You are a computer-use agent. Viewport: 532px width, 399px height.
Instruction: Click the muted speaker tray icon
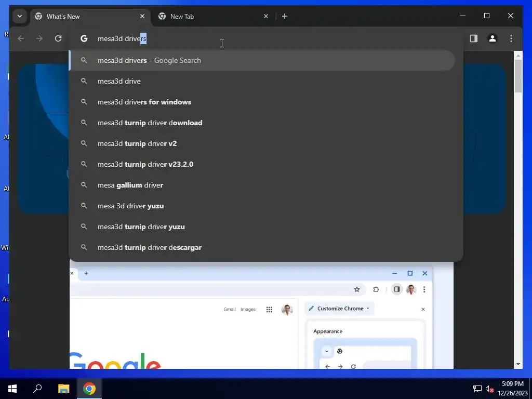(489, 389)
